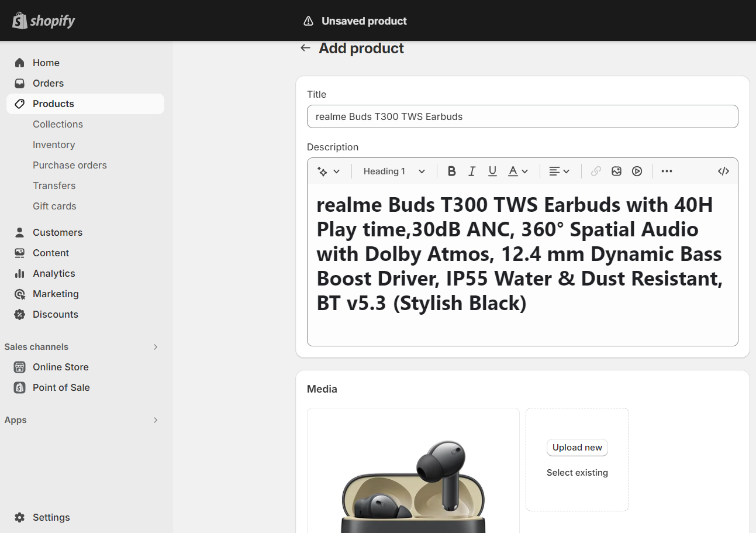
Task: Switch to HTML code view
Action: [x=723, y=171]
